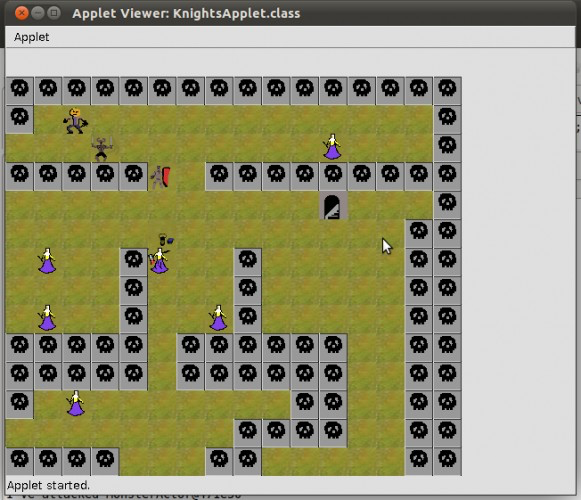Select the helmet and potion item
Image resolution: width=581 pixels, height=500 pixels.
[165, 239]
